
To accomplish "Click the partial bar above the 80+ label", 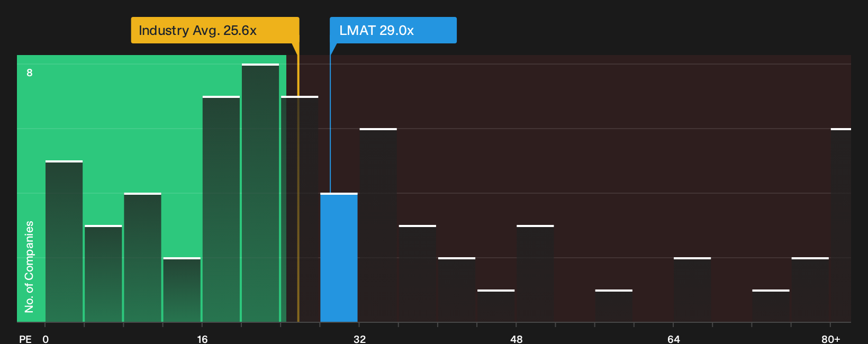I will click(841, 225).
